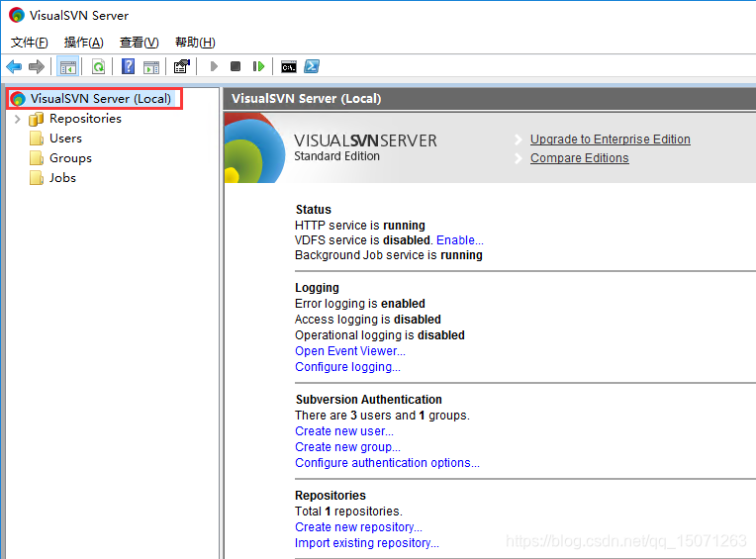Viewport: 756px width, 559px height.
Task: Click 'Total 1 repositories.' text
Action: click(348, 511)
